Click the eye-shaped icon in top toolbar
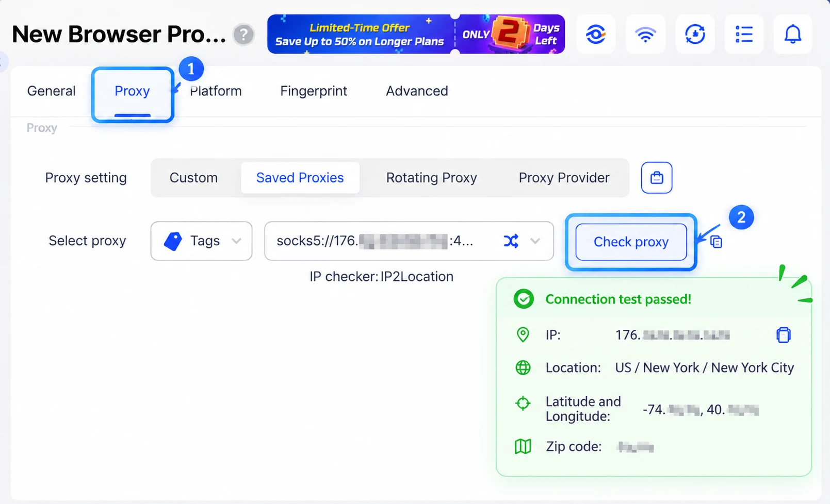 [596, 35]
